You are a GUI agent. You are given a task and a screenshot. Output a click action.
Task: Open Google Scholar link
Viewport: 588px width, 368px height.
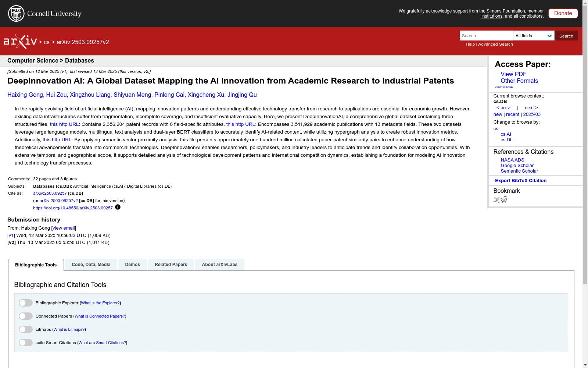coord(517,166)
